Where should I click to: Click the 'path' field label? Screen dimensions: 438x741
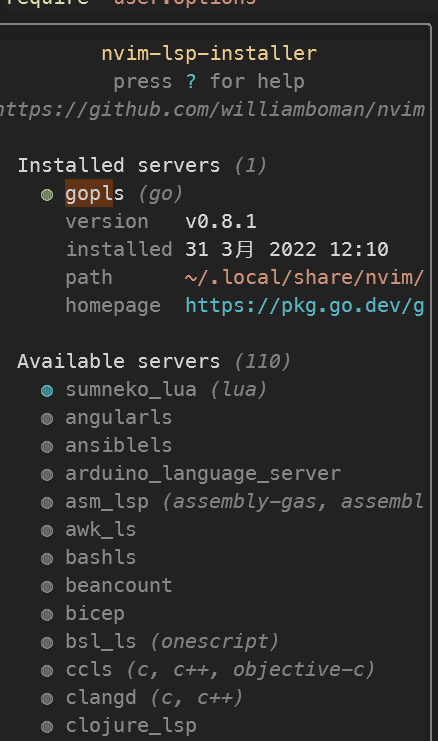[x=89, y=278]
